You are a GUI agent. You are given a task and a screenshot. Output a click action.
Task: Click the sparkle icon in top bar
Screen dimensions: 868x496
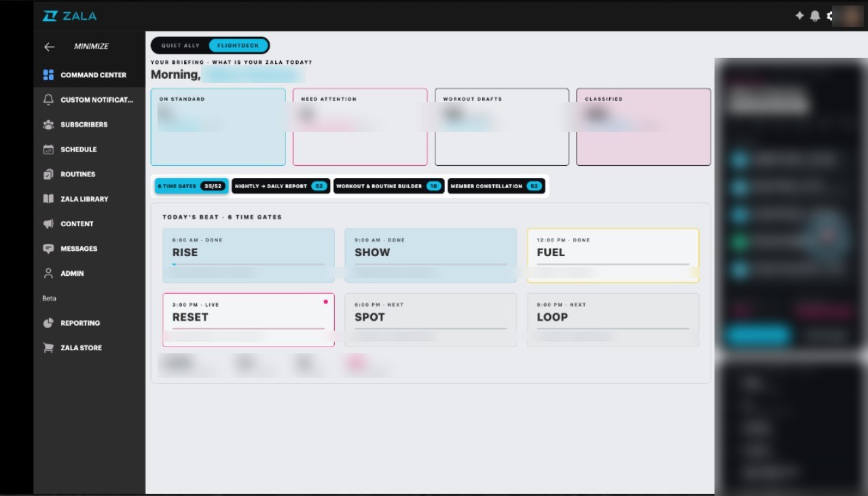tap(799, 16)
